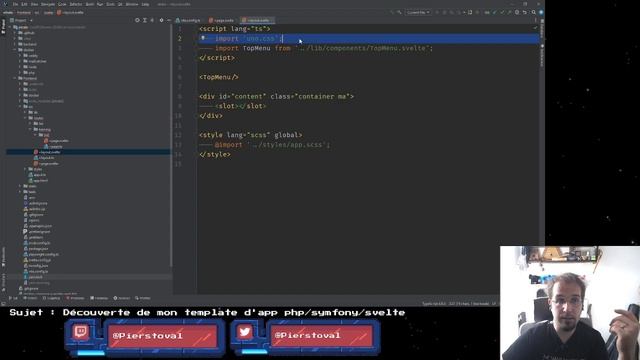Open the Terminal tool window button
The image size is (640, 360).
99,298
